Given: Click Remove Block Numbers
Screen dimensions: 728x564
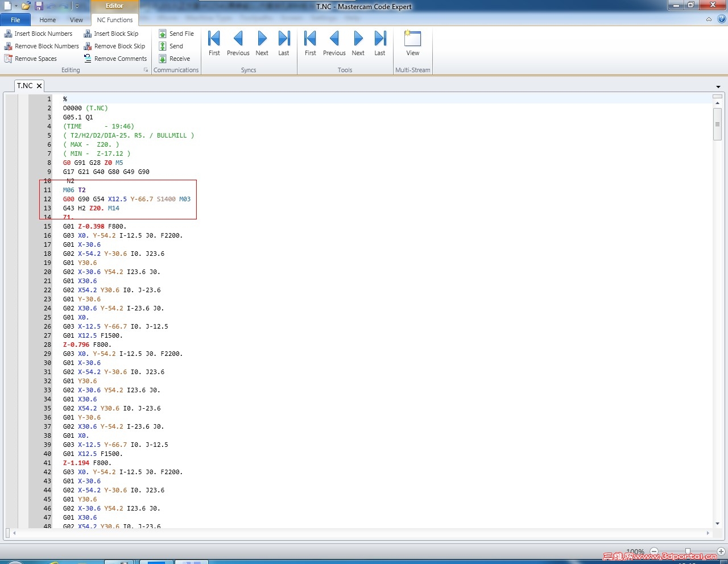Looking at the screenshot, I should pos(42,46).
